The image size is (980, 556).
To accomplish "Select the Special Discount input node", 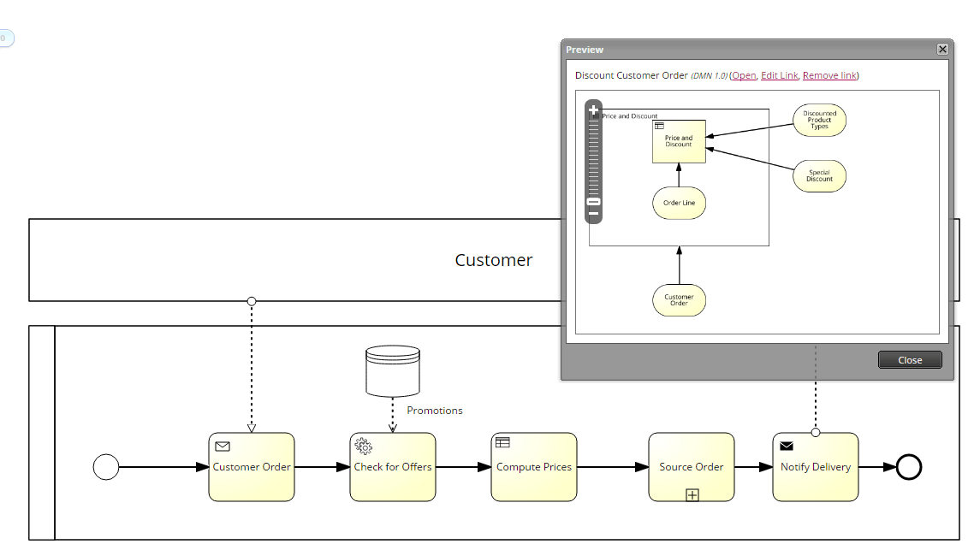I will (x=819, y=175).
